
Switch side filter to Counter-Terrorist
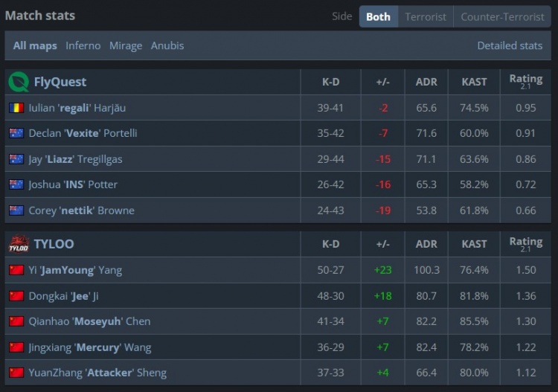point(502,16)
